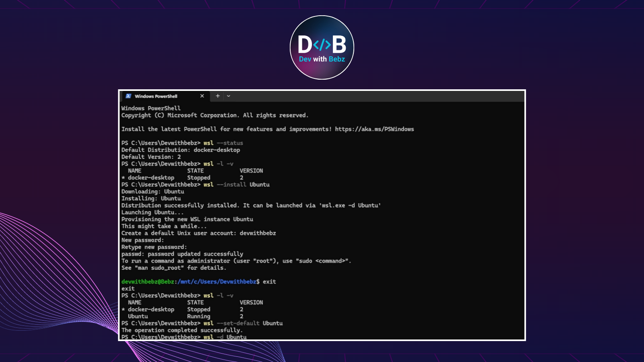Click 'Copyright (C) Microsoft Corporation' line
644x362 pixels.
(x=215, y=115)
